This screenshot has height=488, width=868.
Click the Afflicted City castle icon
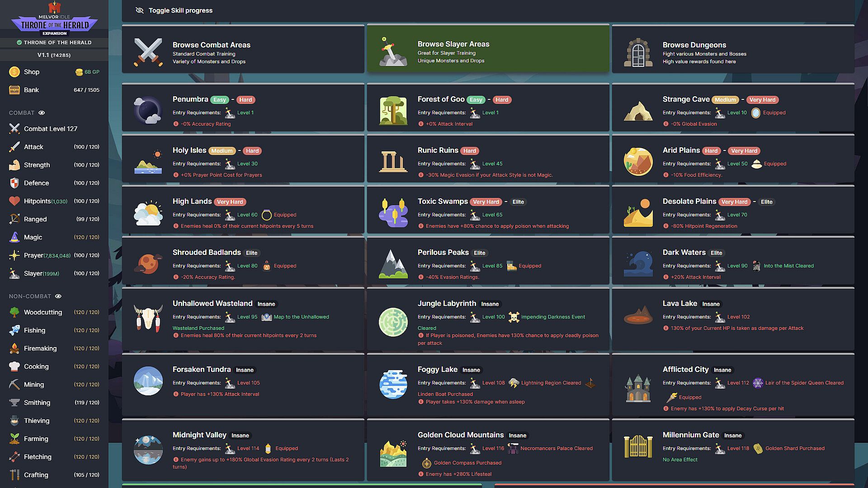coord(638,388)
